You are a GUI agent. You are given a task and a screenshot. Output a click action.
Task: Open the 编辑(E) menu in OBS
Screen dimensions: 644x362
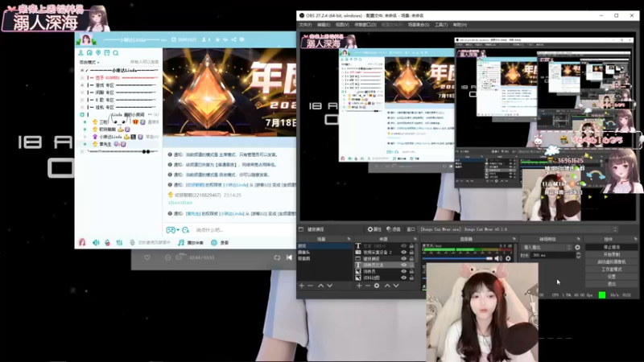(x=324, y=25)
